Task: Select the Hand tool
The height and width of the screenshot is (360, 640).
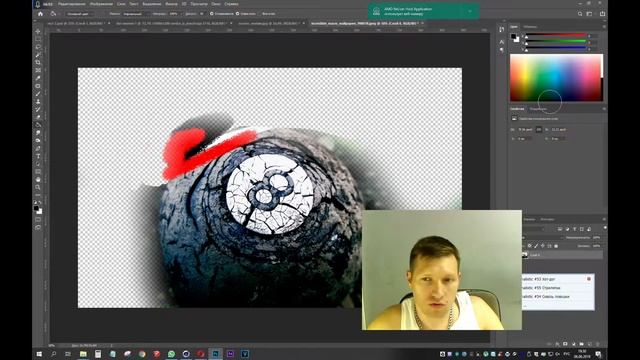Action: pos(38,180)
